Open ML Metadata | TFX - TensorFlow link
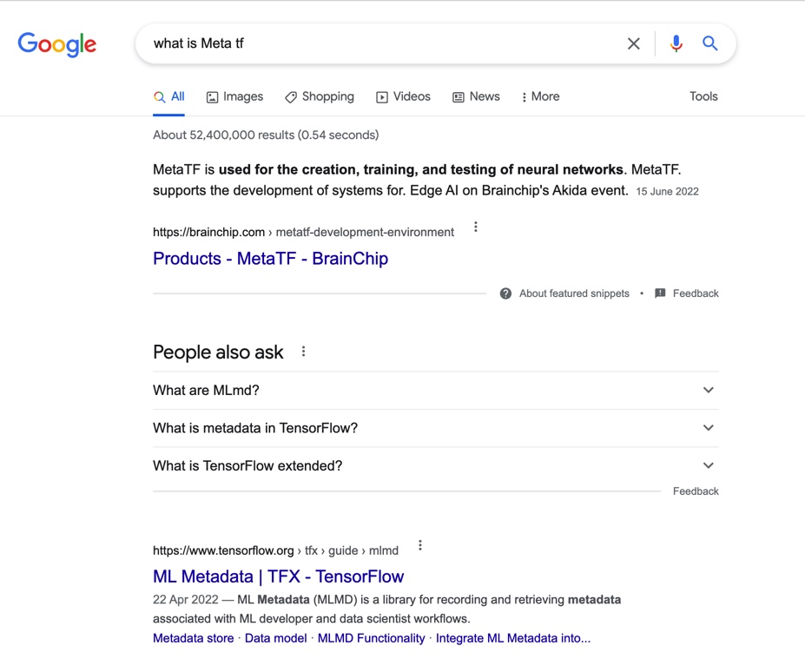Image resolution: width=805 pixels, height=672 pixels. 278,576
